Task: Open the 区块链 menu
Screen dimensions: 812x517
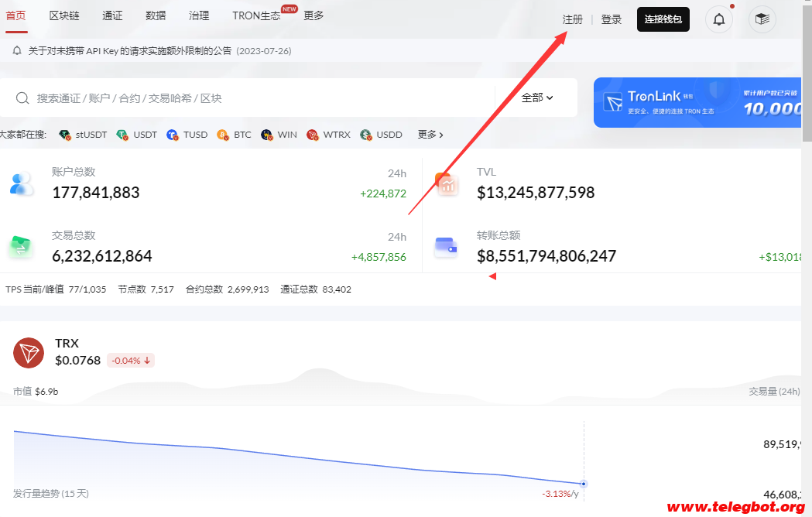Action: point(64,15)
